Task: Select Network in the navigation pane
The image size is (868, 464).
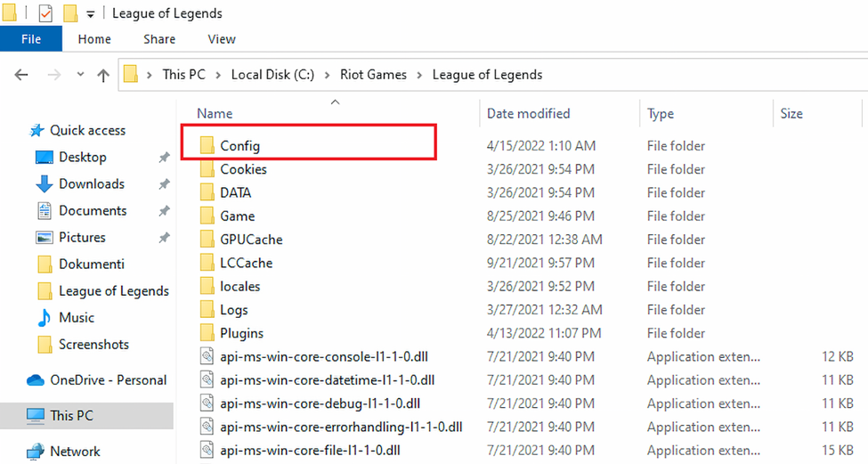Action: point(75,452)
